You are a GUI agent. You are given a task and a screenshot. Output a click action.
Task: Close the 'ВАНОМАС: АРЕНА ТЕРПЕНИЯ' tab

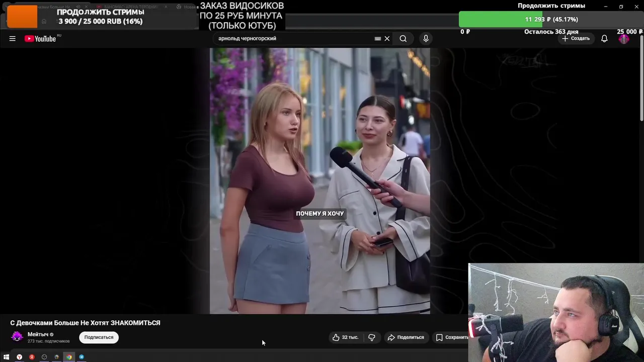[x=166, y=7]
